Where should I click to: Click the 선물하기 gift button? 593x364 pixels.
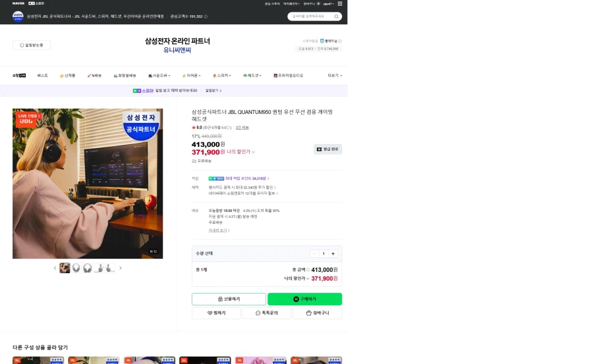229,299
